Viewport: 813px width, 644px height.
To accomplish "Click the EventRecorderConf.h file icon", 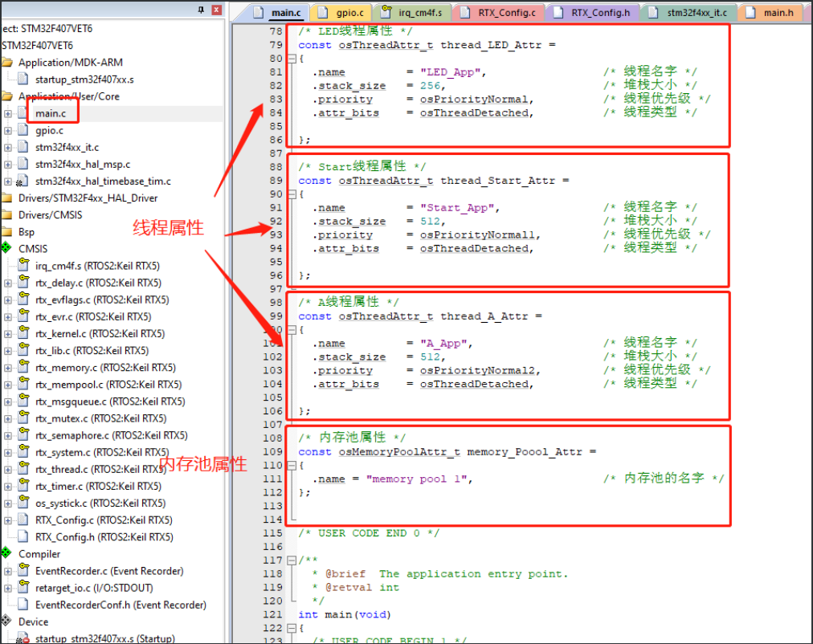I will pyautogui.click(x=22, y=603).
